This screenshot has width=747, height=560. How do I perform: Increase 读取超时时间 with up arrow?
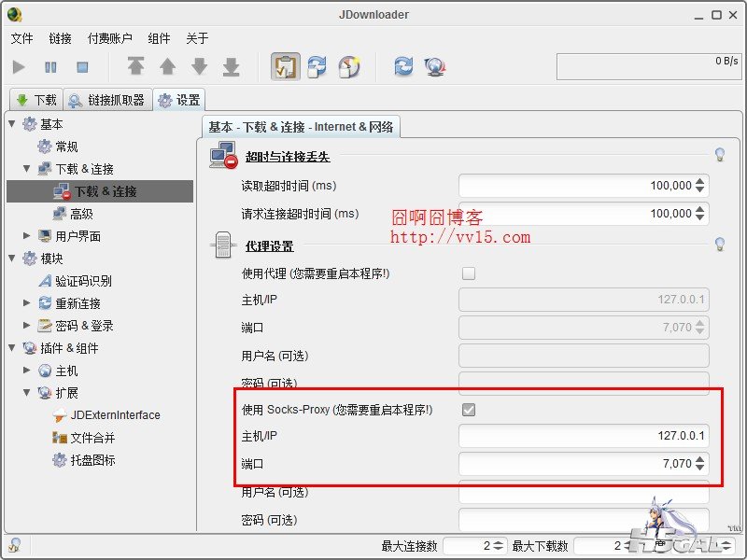699,181
